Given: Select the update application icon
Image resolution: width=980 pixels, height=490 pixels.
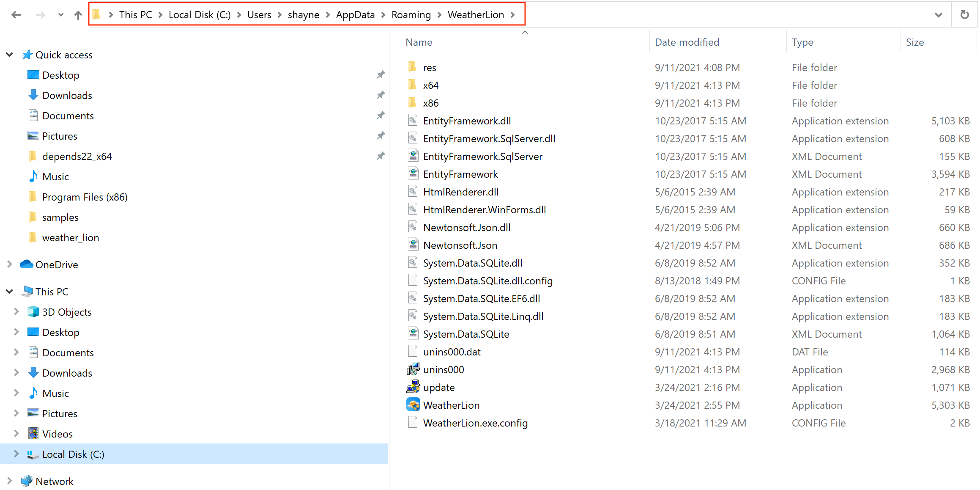Looking at the screenshot, I should click(413, 387).
